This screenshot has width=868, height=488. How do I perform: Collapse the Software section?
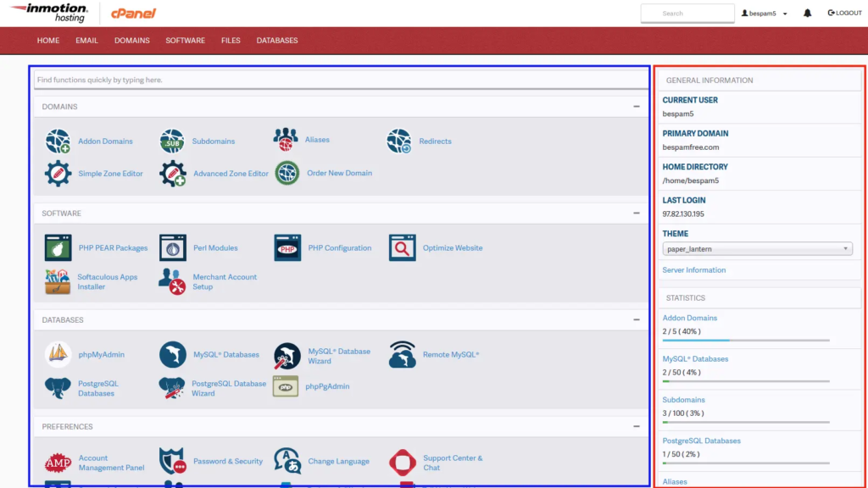coord(636,213)
